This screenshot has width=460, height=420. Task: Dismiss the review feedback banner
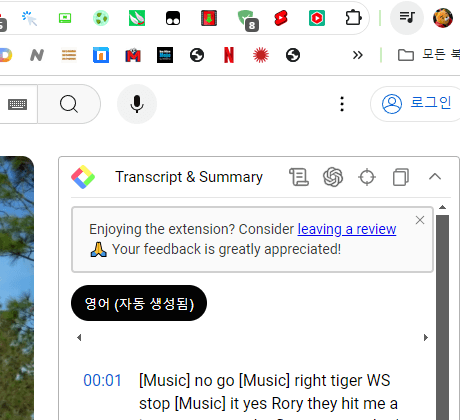click(420, 220)
